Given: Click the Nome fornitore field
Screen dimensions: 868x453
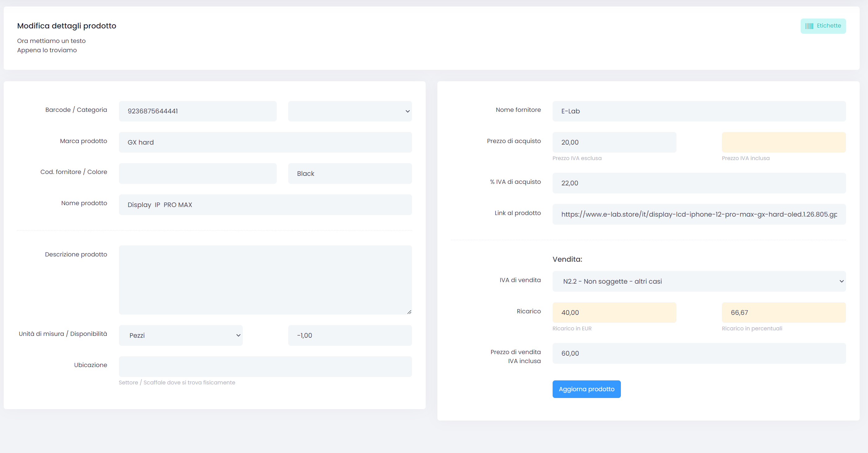Looking at the screenshot, I should [699, 111].
